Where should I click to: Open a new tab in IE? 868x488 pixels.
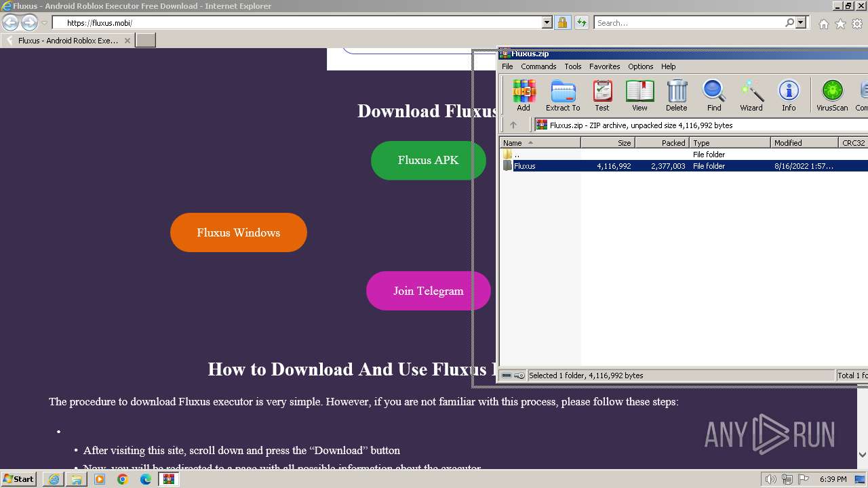(146, 41)
